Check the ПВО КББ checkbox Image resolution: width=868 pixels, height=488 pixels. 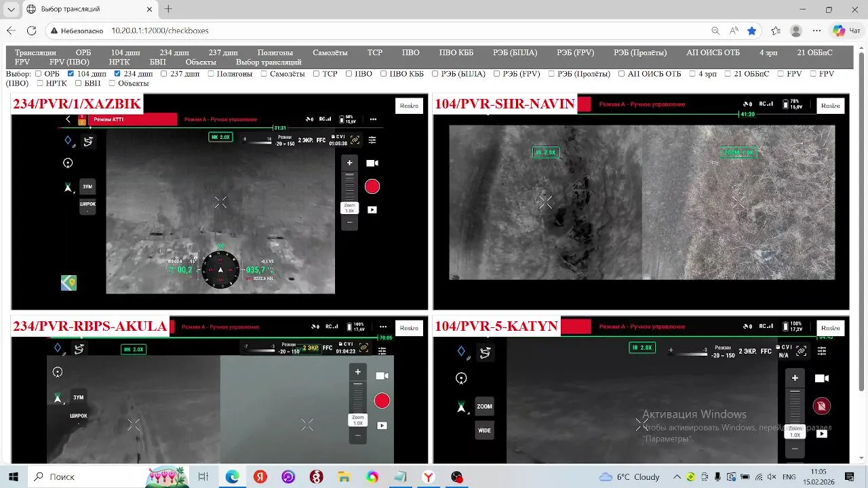tap(383, 74)
